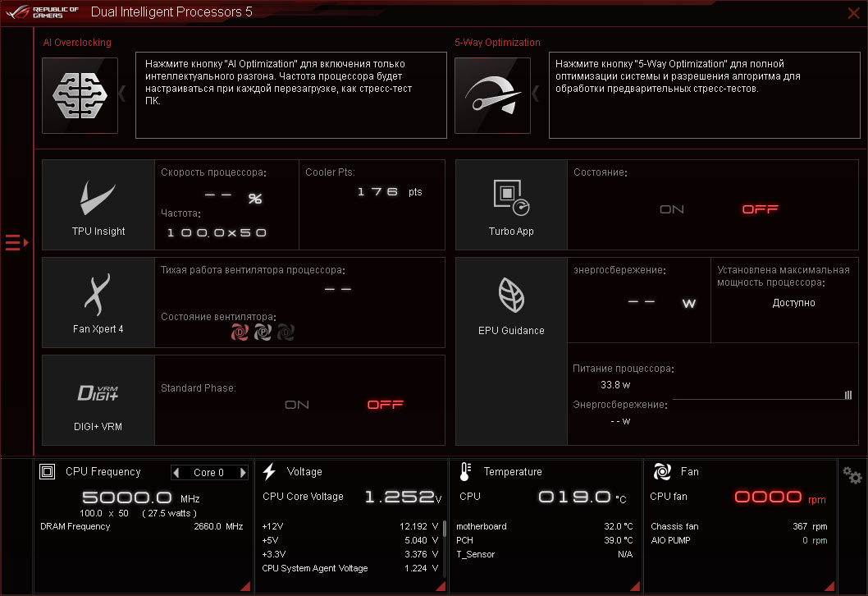Click the PCH temperature row
The height and width of the screenshot is (596, 868).
click(545, 540)
